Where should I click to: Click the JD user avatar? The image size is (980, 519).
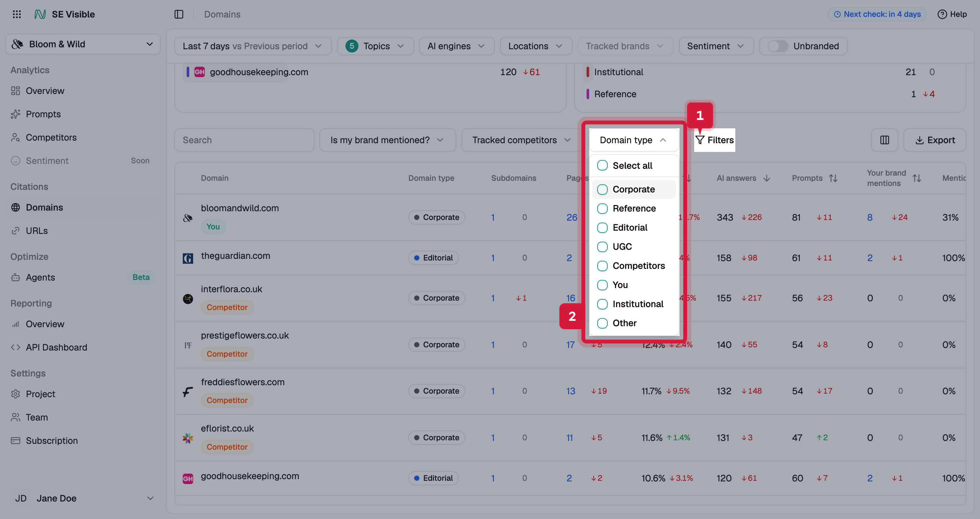click(20, 499)
